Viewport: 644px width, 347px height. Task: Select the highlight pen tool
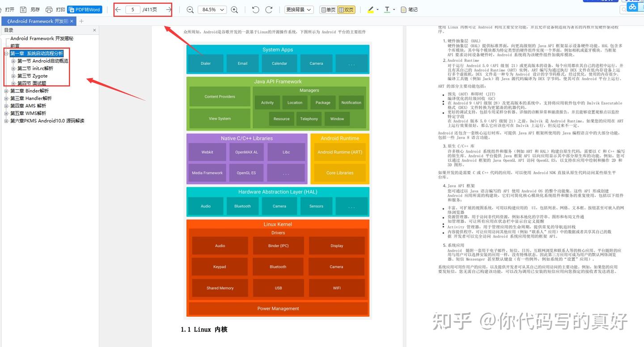coord(370,9)
